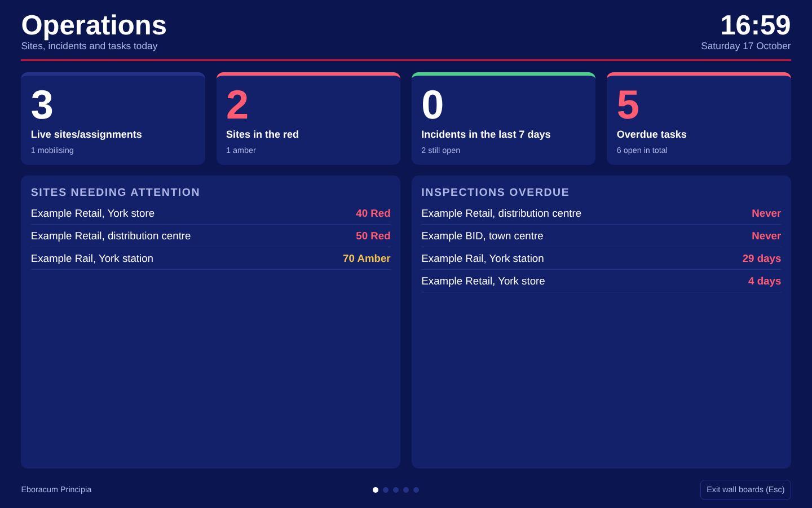Screen dimensions: 812x508
Task: Click the Sites Needing Attention heading
Action: (x=115, y=192)
